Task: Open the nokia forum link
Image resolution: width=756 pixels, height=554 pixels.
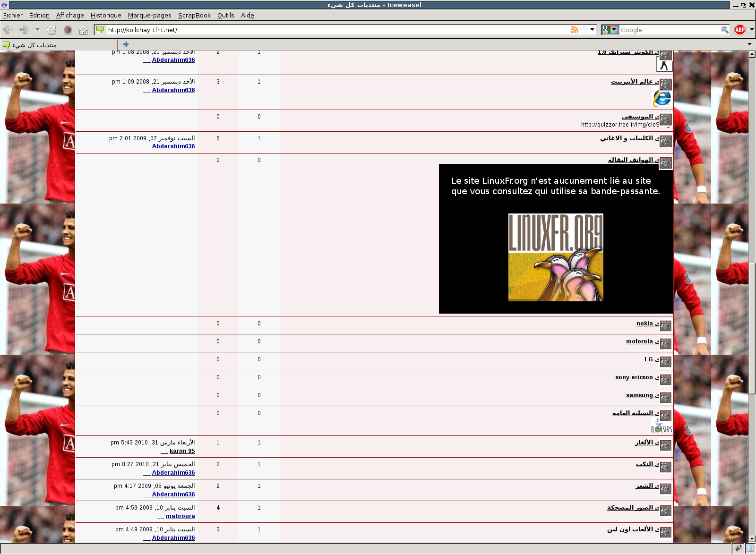Action: 644,324
